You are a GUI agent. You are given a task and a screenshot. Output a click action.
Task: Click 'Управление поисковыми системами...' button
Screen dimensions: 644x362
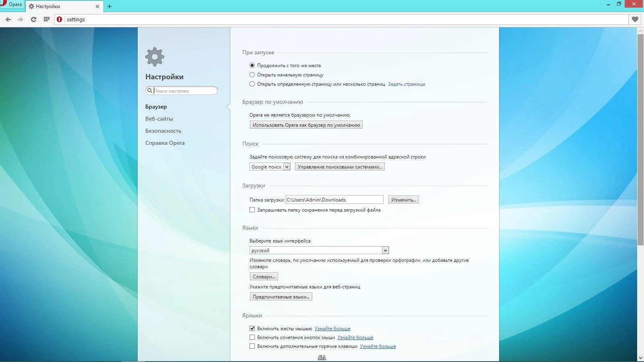340,167
